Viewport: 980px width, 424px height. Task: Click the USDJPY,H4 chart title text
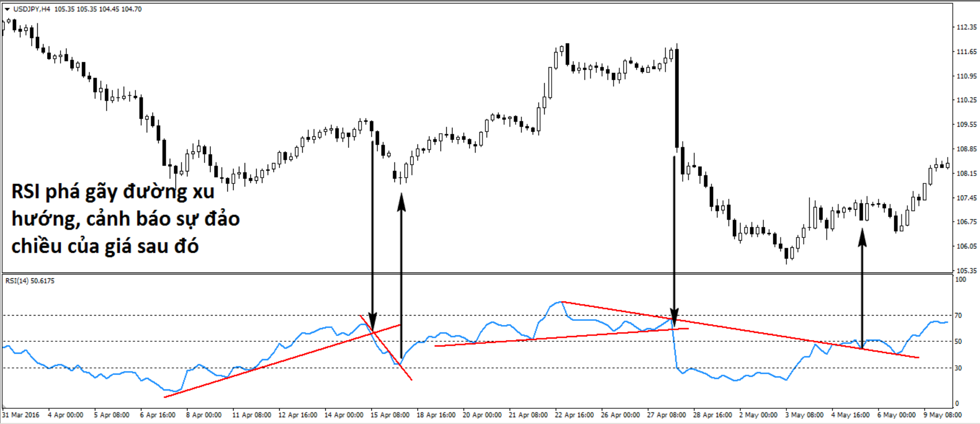pos(31,9)
